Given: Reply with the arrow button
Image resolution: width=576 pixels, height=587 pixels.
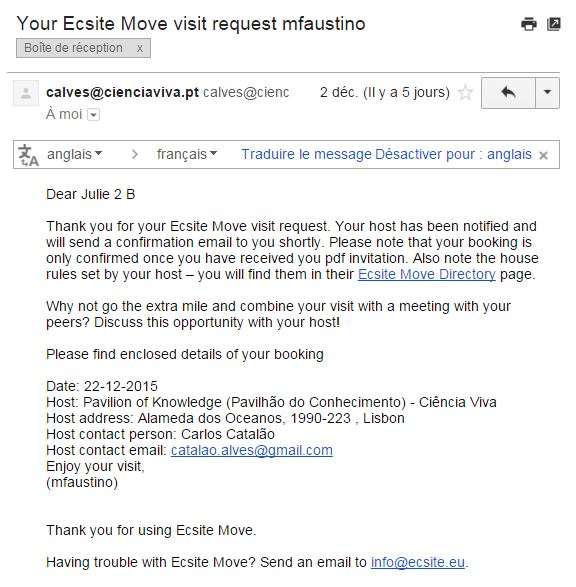Looking at the screenshot, I should (x=508, y=93).
